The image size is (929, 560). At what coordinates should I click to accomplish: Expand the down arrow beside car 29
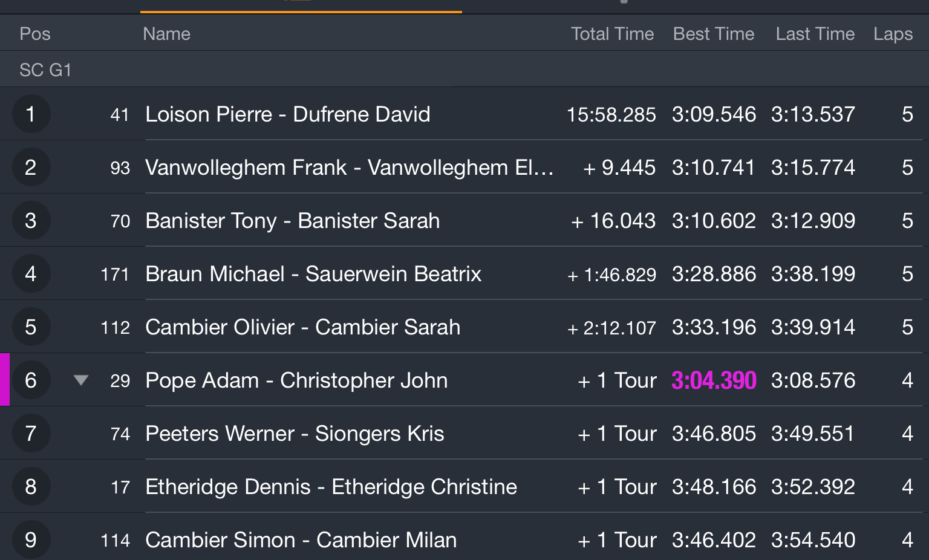(81, 380)
